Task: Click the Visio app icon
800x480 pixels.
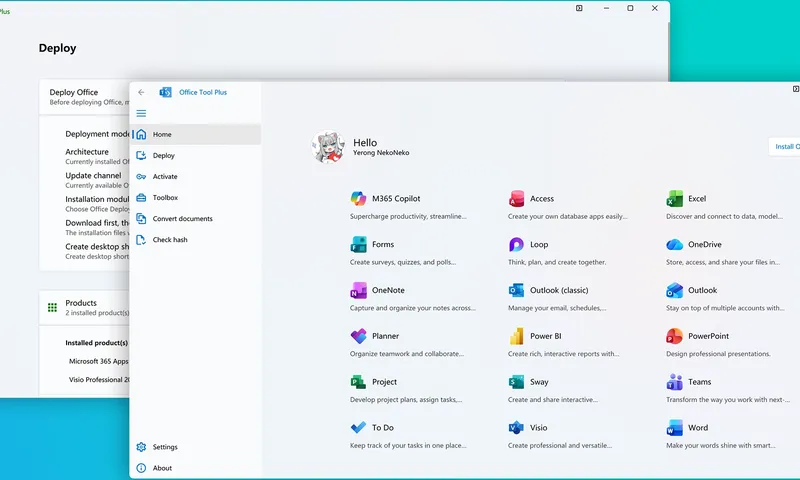Action: pos(516,427)
